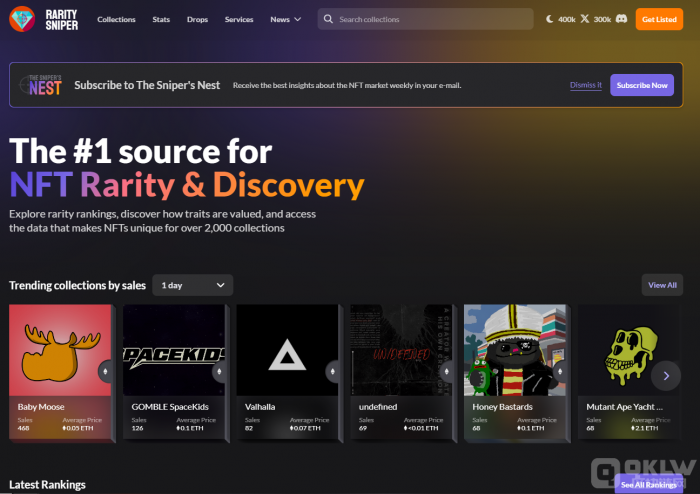This screenshot has height=494, width=700.
Task: Open the Services menu item
Action: tap(239, 19)
